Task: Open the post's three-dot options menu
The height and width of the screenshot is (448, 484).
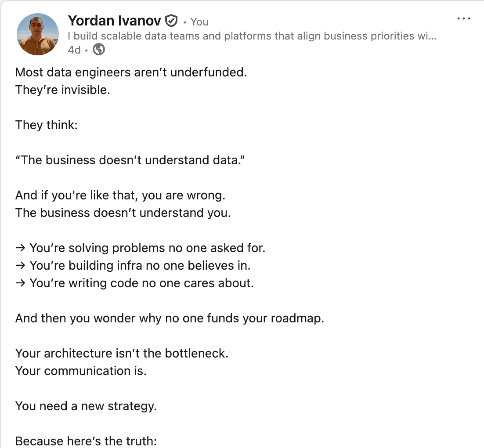Action: [464, 19]
